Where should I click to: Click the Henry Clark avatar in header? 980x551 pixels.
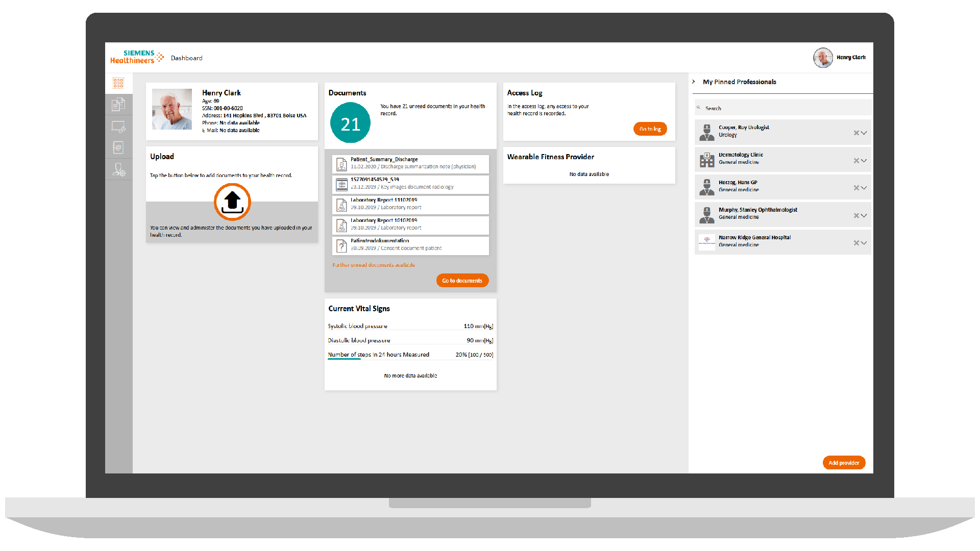823,58
